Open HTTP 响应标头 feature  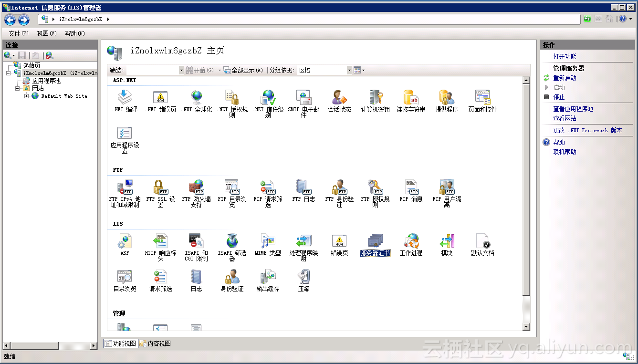160,247
